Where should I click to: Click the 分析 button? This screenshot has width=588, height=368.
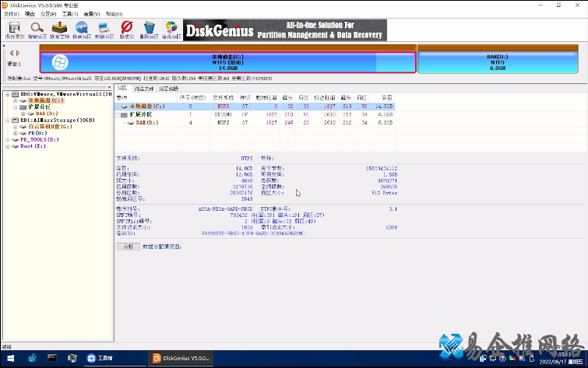[129, 247]
